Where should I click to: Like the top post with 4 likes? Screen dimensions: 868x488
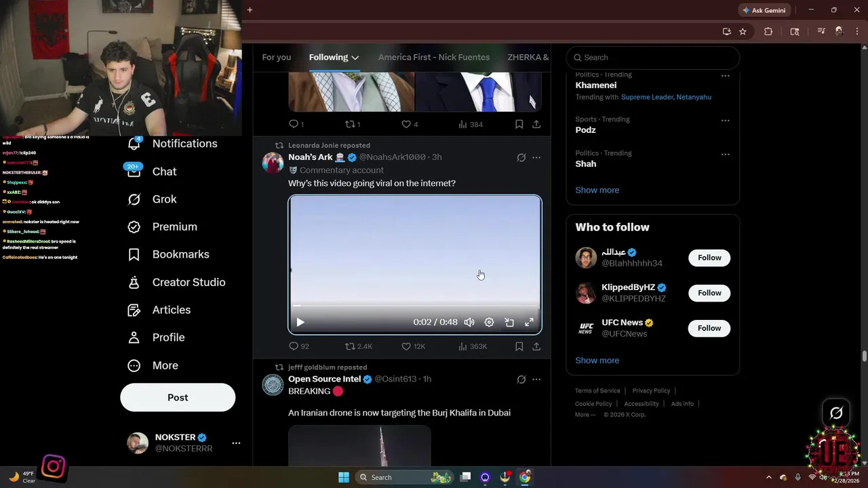(x=410, y=124)
